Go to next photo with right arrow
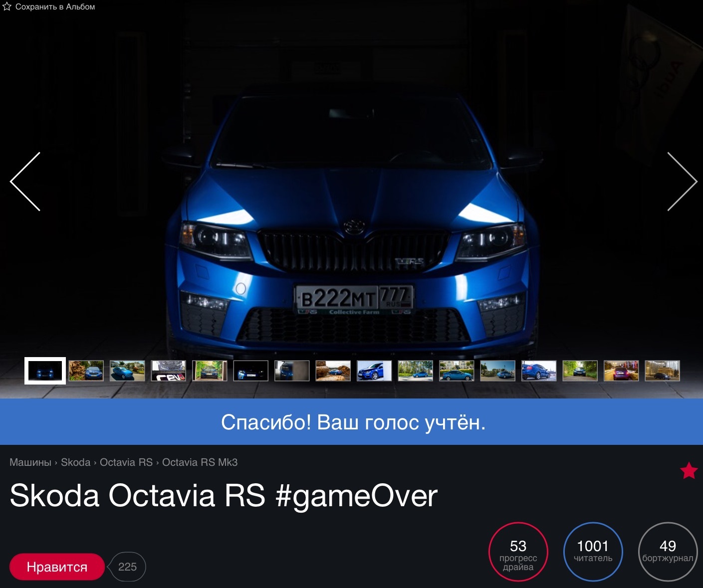Viewport: 703px width, 588px height. tap(682, 182)
